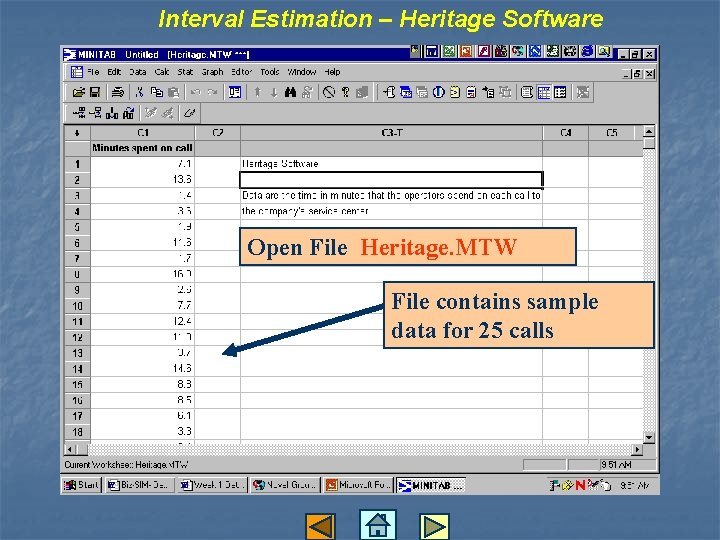The width and height of the screenshot is (720, 540).
Task: Click the Cancel circle-slash toolbar icon
Action: pos(329,92)
